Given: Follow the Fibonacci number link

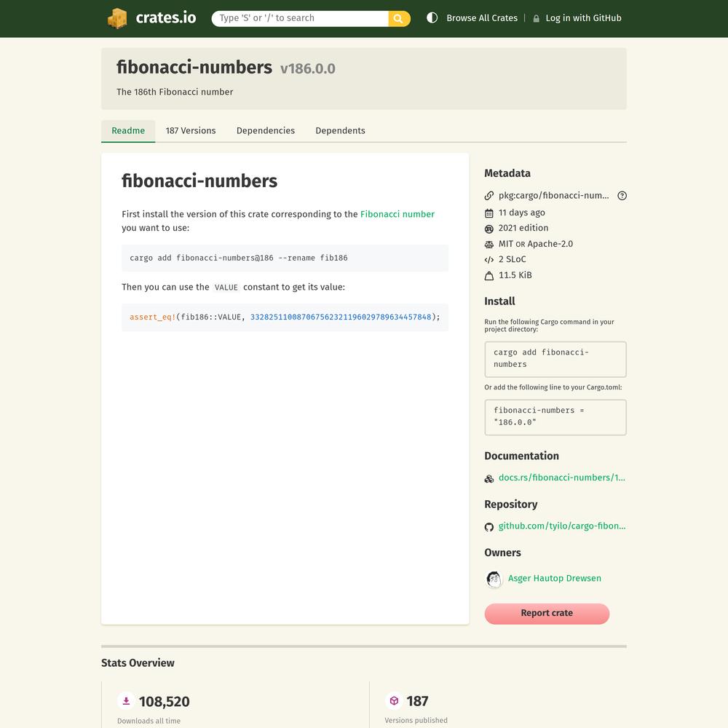Looking at the screenshot, I should click(x=397, y=214).
